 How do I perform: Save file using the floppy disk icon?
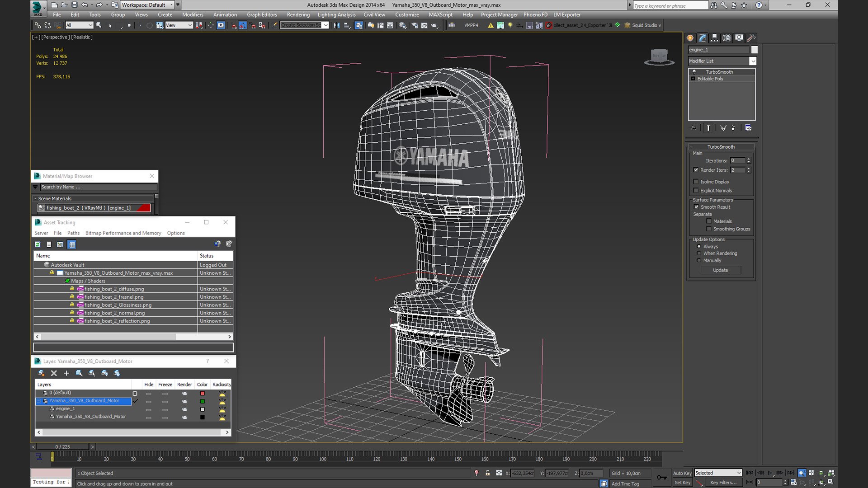point(74,5)
